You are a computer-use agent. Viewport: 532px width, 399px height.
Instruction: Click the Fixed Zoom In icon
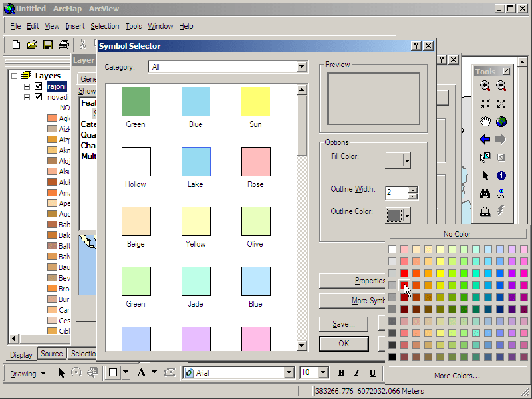coord(485,104)
